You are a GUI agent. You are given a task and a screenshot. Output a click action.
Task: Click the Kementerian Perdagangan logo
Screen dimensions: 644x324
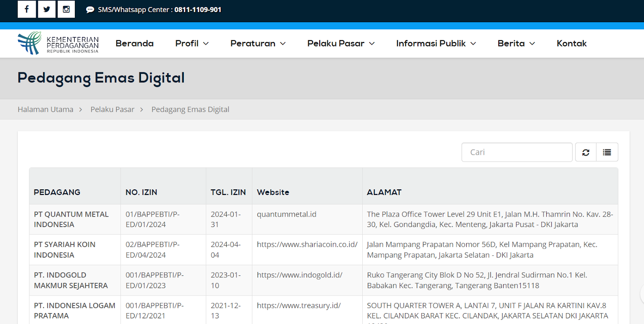click(58, 43)
